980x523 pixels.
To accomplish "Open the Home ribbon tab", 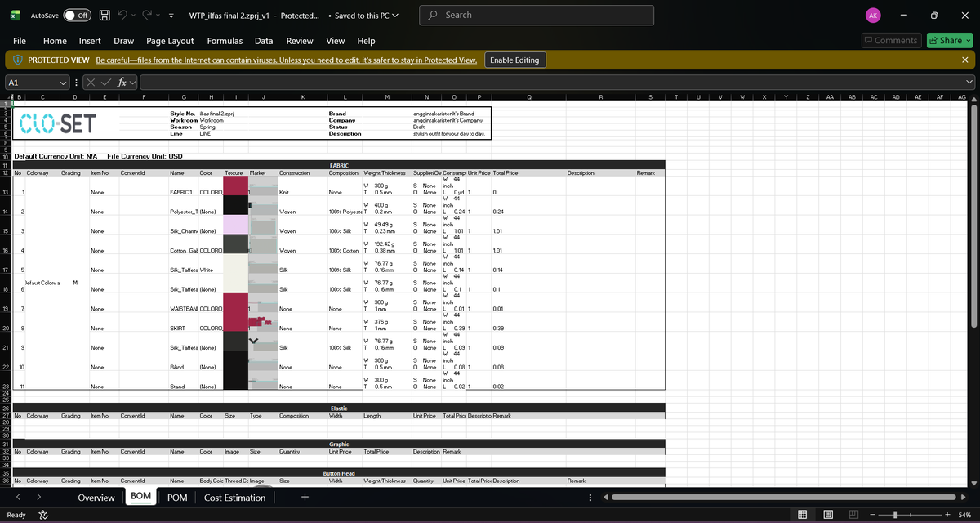I will 55,41.
